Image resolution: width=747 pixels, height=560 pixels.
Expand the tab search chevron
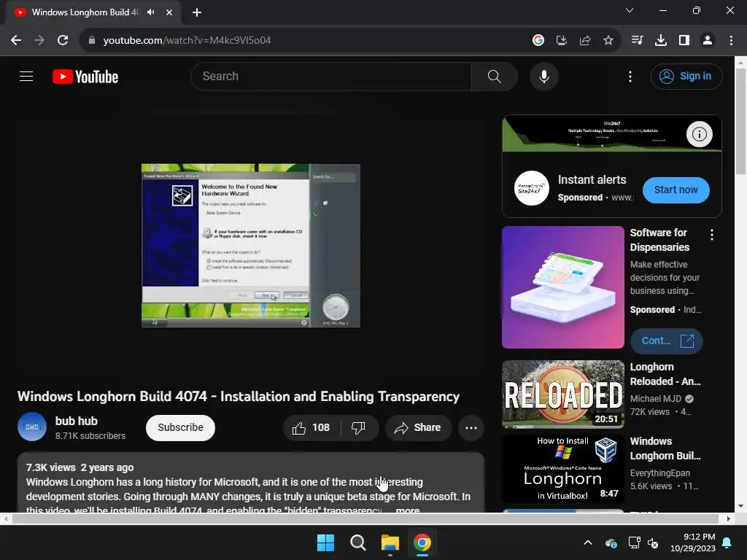click(x=630, y=10)
